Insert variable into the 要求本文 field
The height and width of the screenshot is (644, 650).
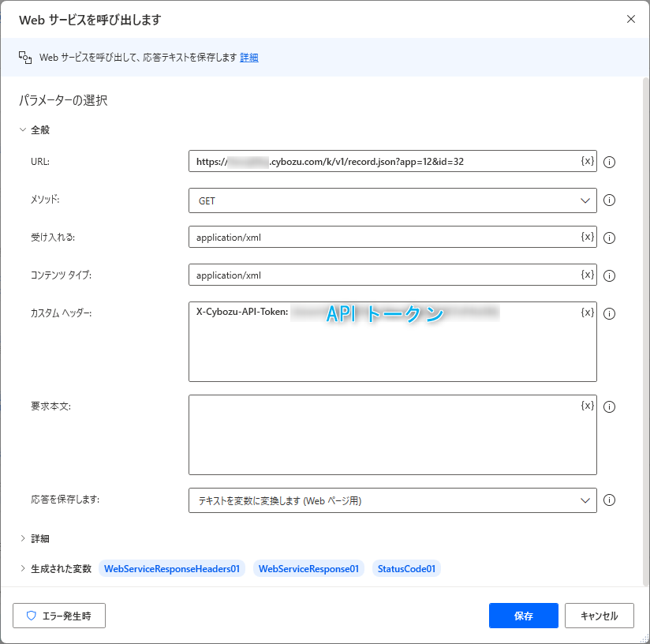587,406
